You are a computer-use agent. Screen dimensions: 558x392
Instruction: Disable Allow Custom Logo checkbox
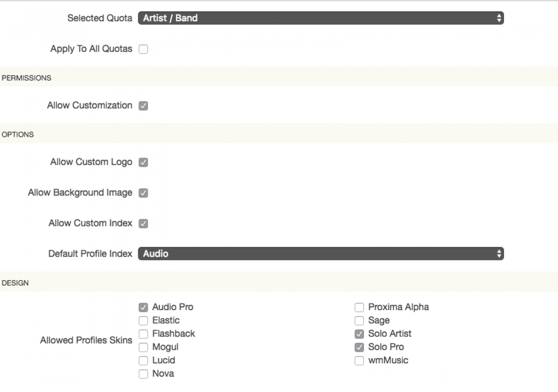coord(143,162)
